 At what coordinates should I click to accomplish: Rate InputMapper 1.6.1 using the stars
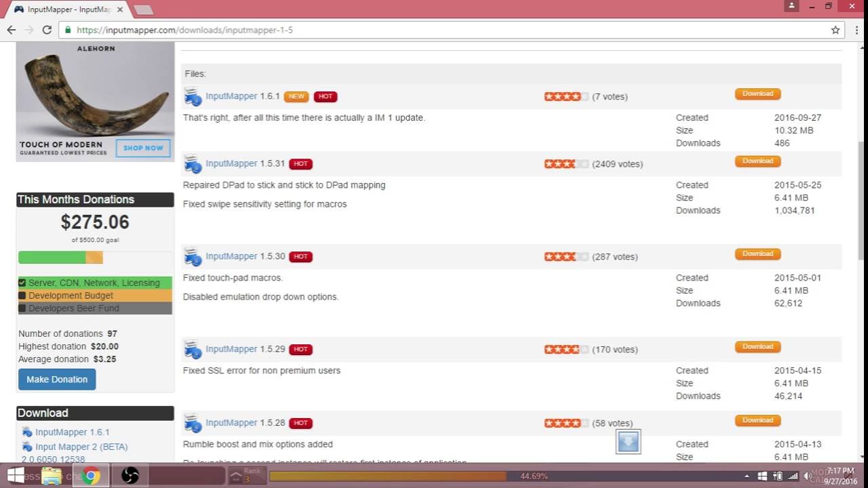tap(566, 96)
